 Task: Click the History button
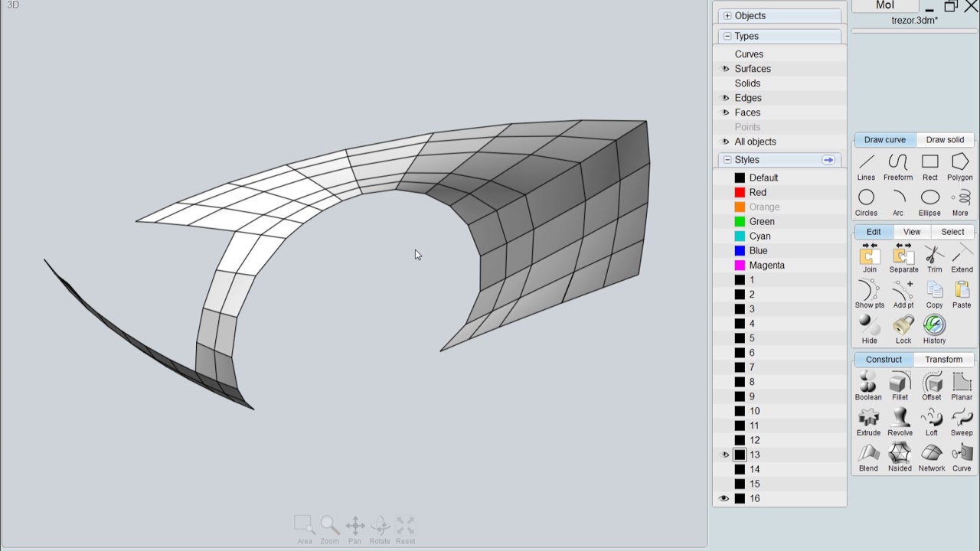coord(934,329)
